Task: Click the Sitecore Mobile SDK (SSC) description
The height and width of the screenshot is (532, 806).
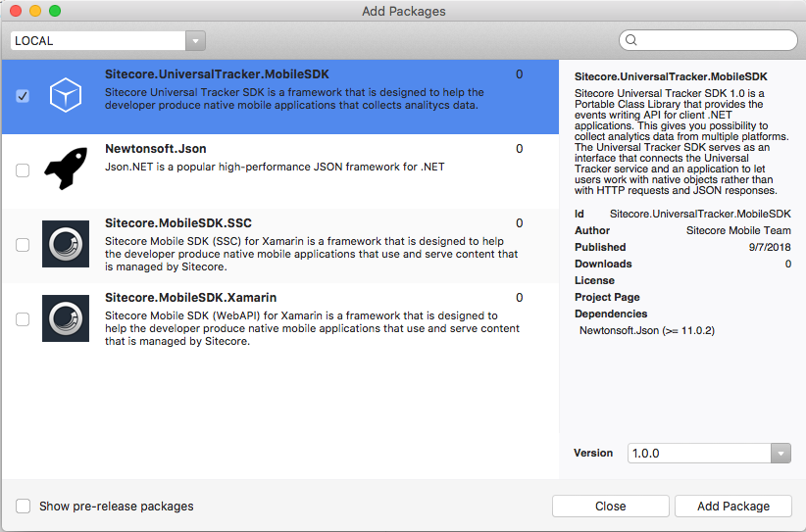Action: click(312, 254)
